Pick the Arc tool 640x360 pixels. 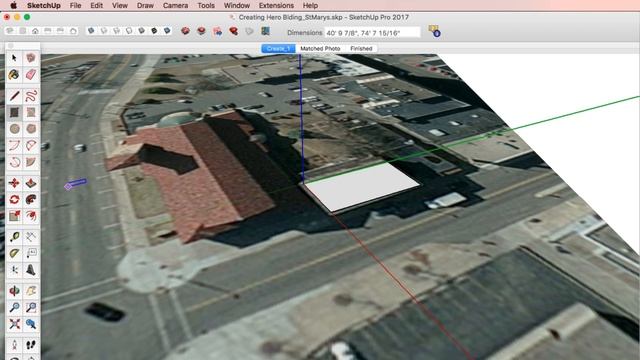[14, 146]
